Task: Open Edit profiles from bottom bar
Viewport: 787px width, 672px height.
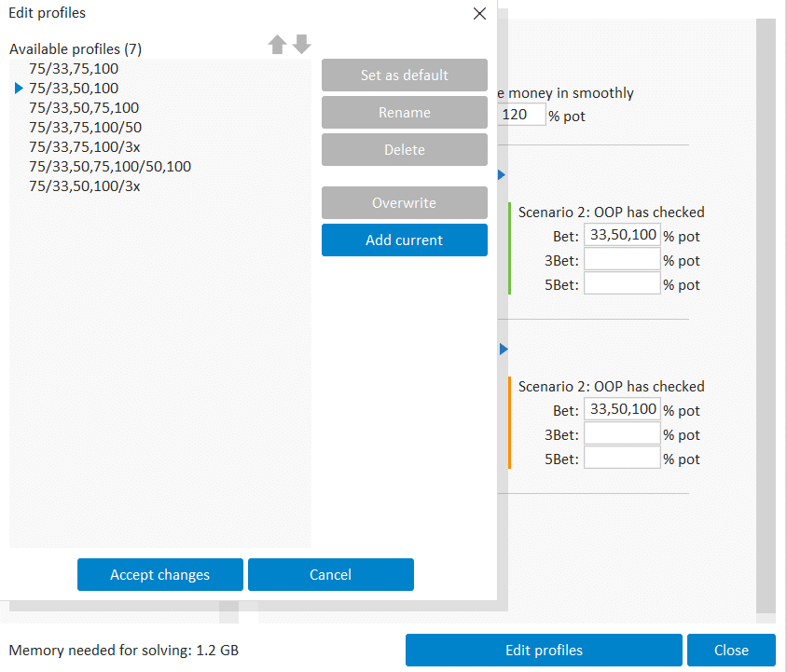Action: [x=544, y=650]
